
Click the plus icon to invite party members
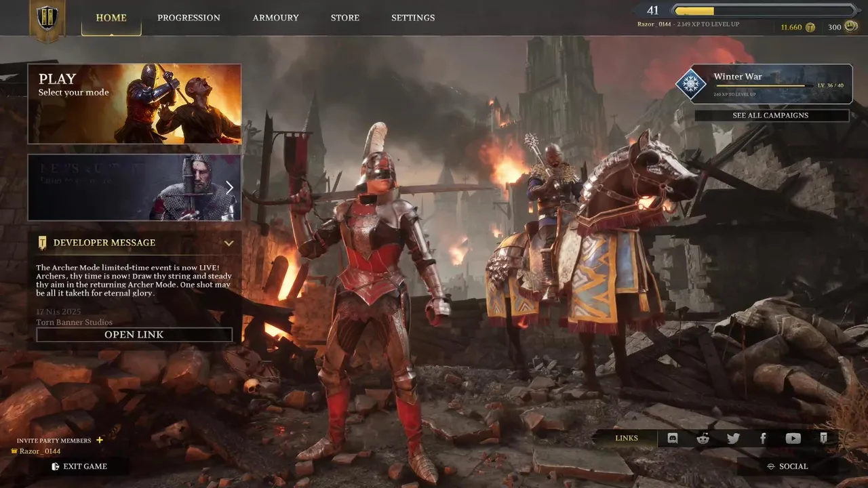100,440
